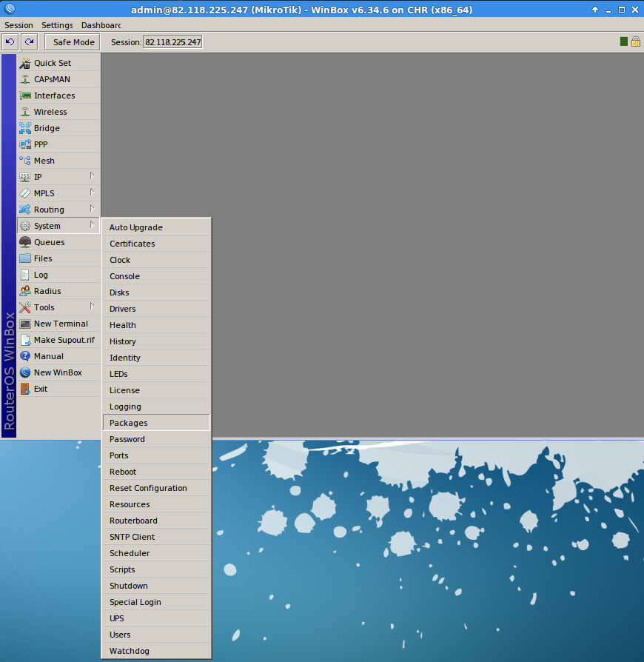Click the System gear icon
The image size is (644, 662).
point(25,226)
